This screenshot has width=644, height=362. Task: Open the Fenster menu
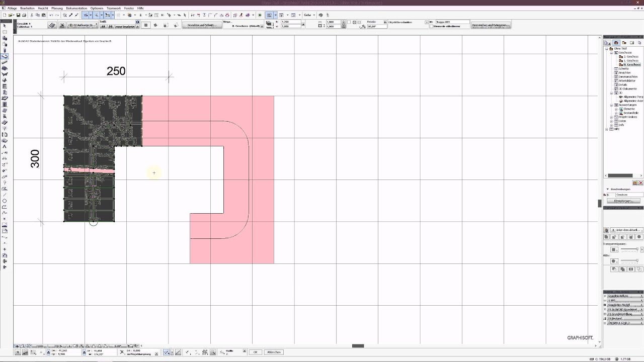click(x=129, y=8)
